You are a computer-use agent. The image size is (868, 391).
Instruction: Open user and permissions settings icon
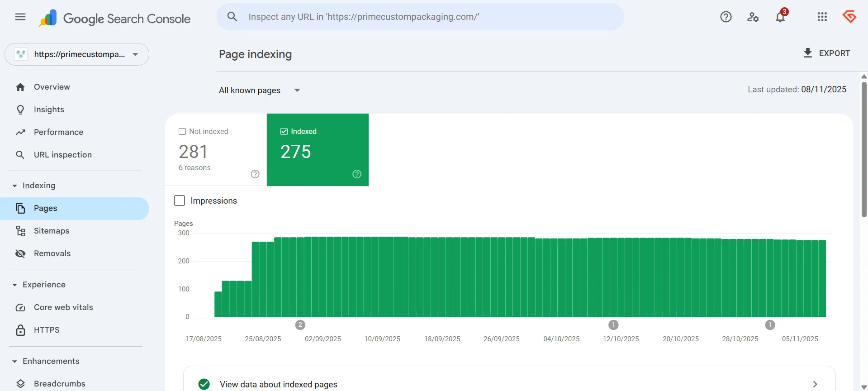(753, 17)
